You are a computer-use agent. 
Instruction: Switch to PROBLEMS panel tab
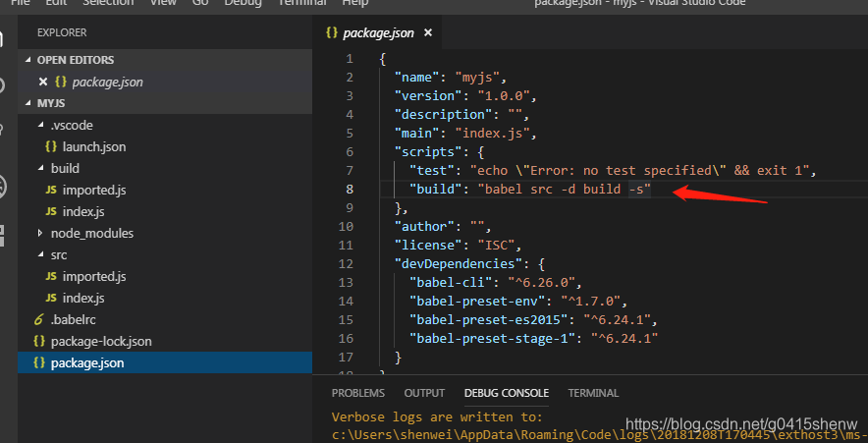click(x=358, y=393)
